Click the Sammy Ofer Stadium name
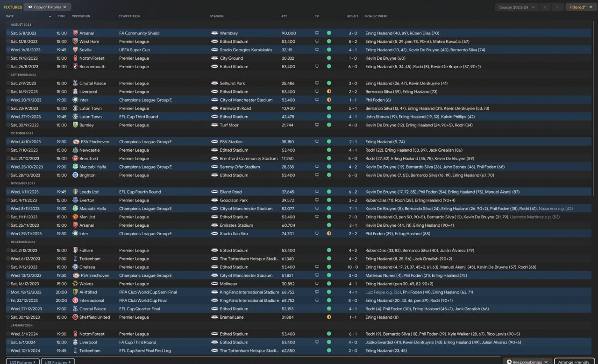Viewport: 598px width, 364px height. (x=240, y=167)
